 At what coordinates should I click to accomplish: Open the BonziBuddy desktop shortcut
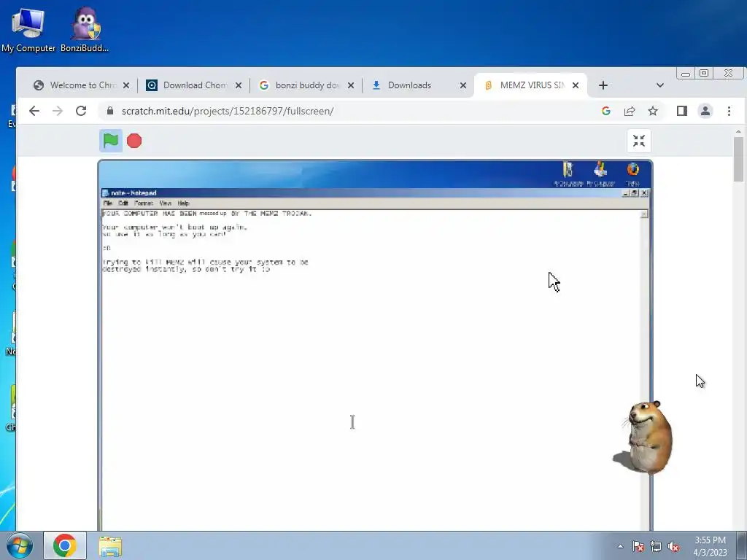tap(85, 29)
